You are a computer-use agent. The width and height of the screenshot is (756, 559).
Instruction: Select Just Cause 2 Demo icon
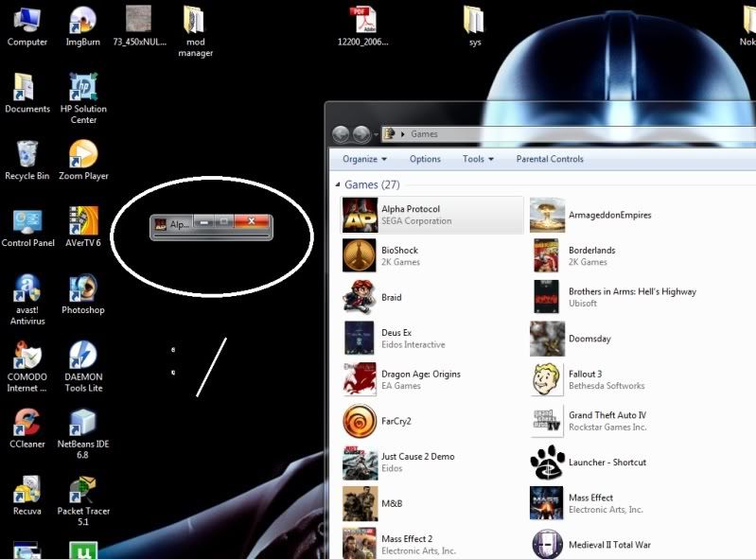[360, 463]
